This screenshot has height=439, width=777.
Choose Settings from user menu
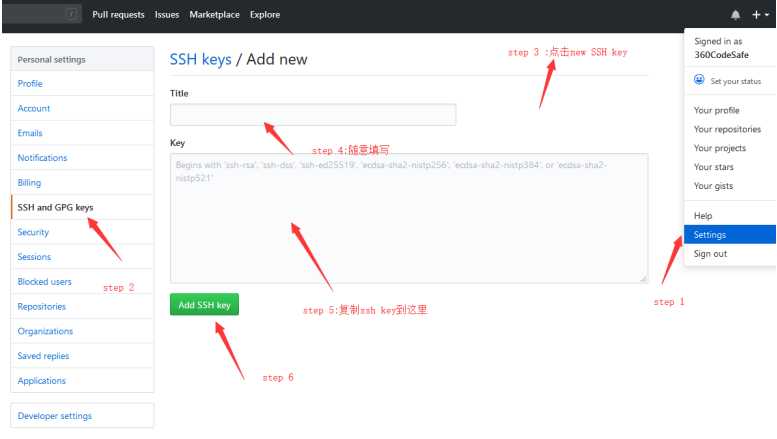point(730,235)
